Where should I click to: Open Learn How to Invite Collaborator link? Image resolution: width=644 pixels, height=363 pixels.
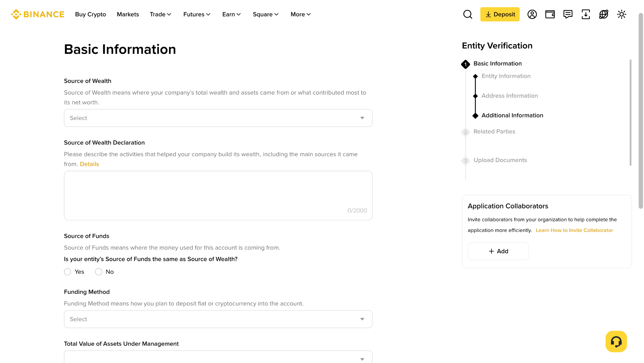[574, 230]
